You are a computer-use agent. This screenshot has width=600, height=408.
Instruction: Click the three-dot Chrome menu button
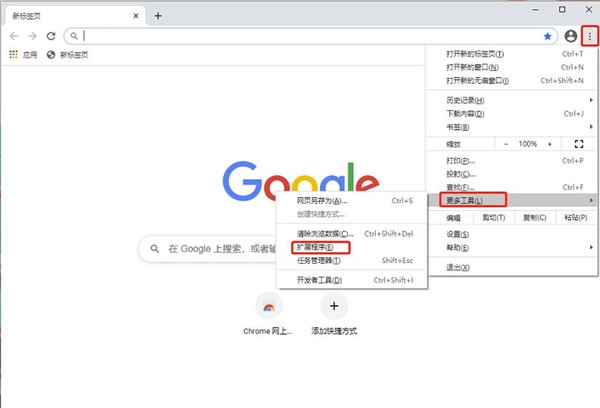point(590,36)
